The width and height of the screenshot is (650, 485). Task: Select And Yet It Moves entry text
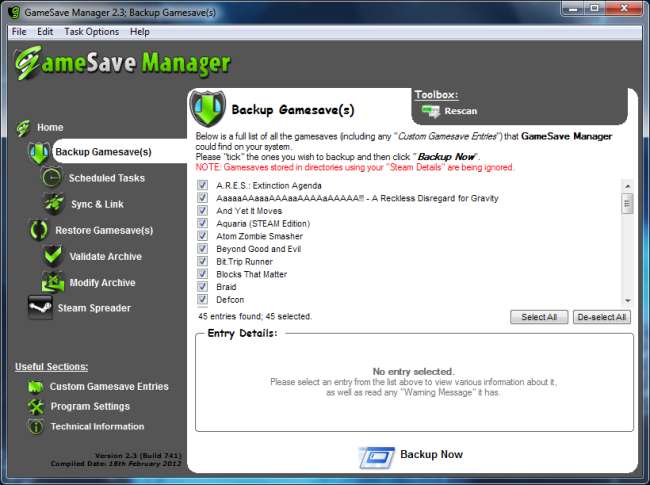[249, 211]
